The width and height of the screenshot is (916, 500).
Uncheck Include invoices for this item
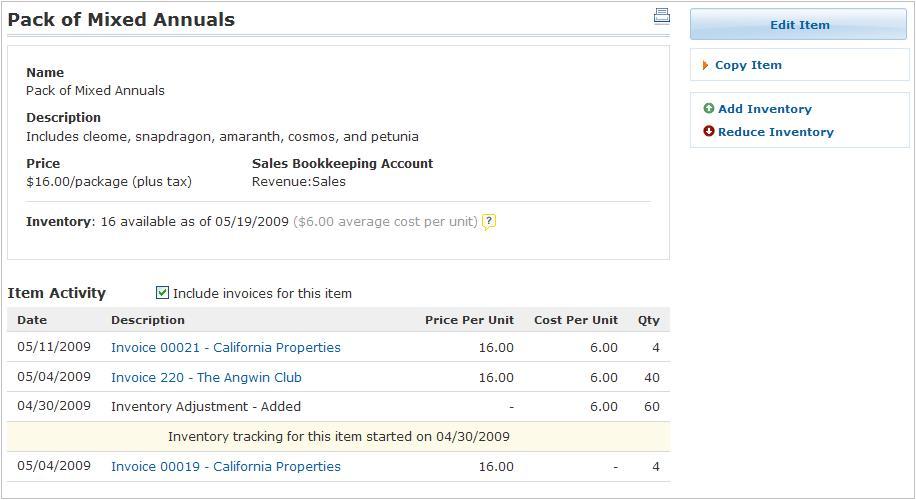click(x=162, y=293)
